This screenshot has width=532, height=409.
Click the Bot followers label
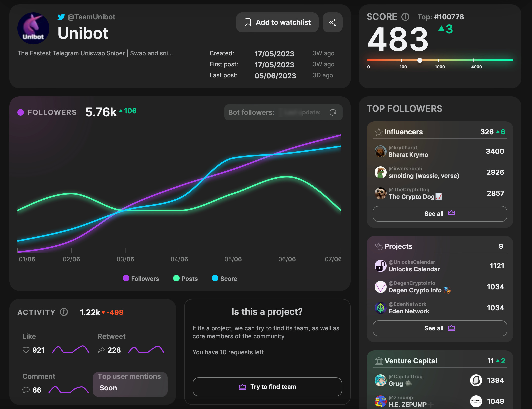tap(251, 112)
